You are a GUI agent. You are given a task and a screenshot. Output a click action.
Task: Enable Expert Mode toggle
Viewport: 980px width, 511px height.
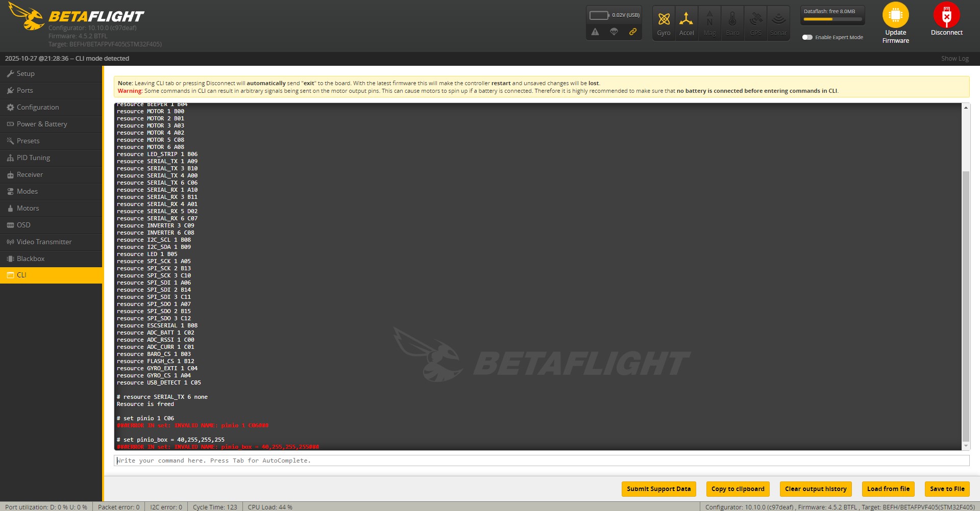click(807, 37)
